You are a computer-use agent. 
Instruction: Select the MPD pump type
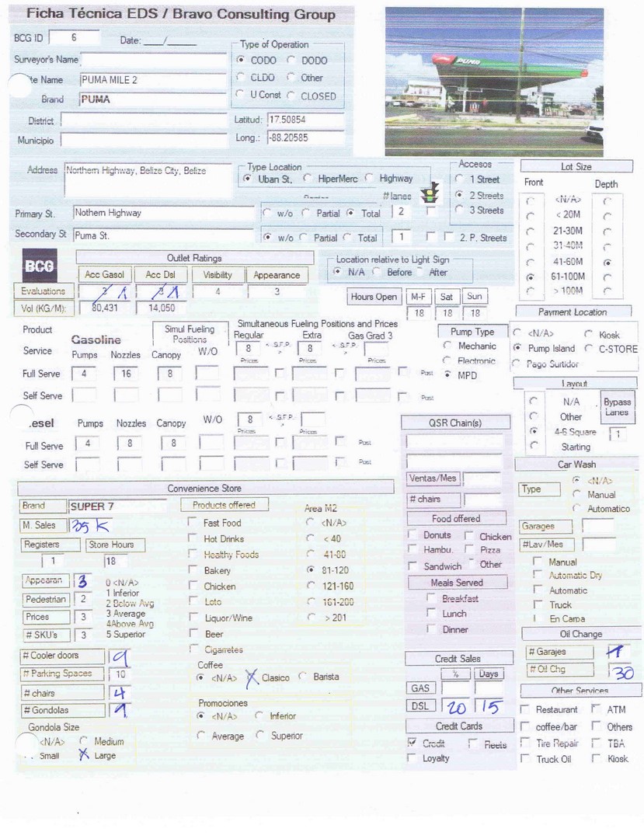447,375
